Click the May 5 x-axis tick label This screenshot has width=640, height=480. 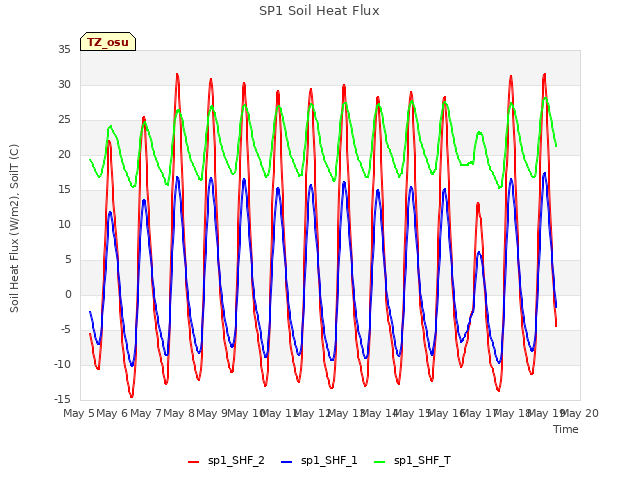(79, 413)
